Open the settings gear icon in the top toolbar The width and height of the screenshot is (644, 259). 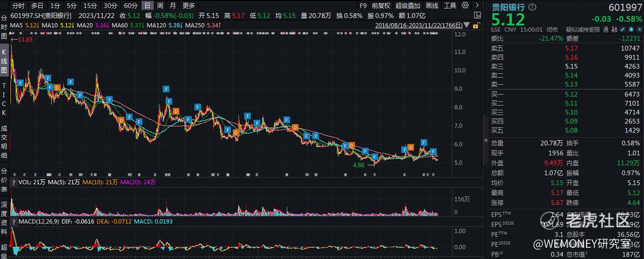pyautogui.click(x=465, y=5)
